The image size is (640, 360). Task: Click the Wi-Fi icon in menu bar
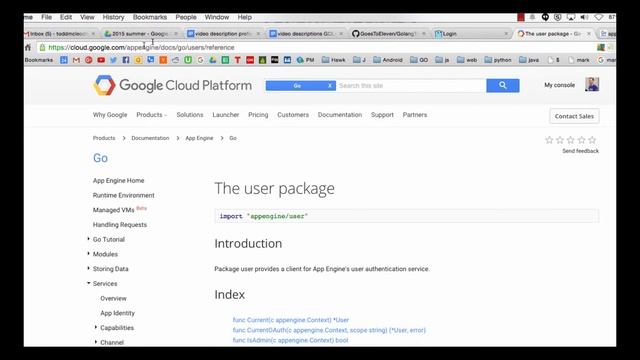coord(598,17)
